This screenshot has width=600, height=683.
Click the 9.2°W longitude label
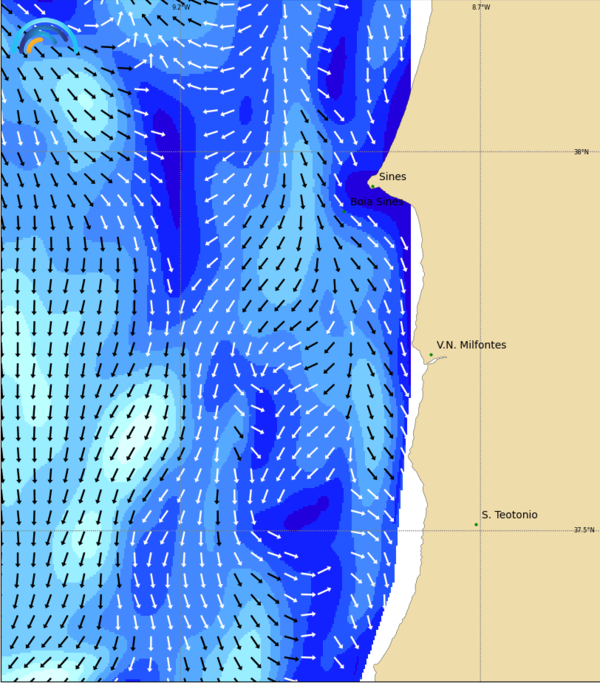[x=180, y=7]
